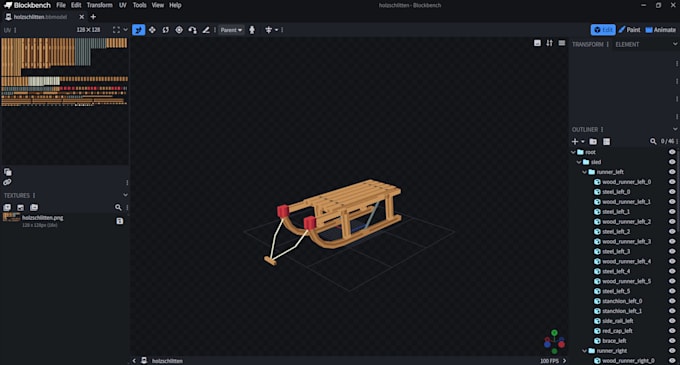The image size is (680, 365).
Task: Toggle visibility of stanchion_left_0
Action: coord(672,301)
